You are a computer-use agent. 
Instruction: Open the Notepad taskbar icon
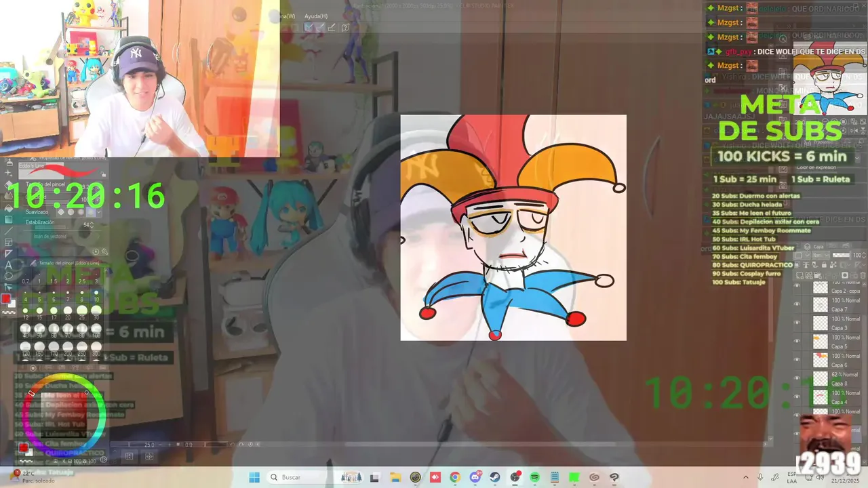555,477
